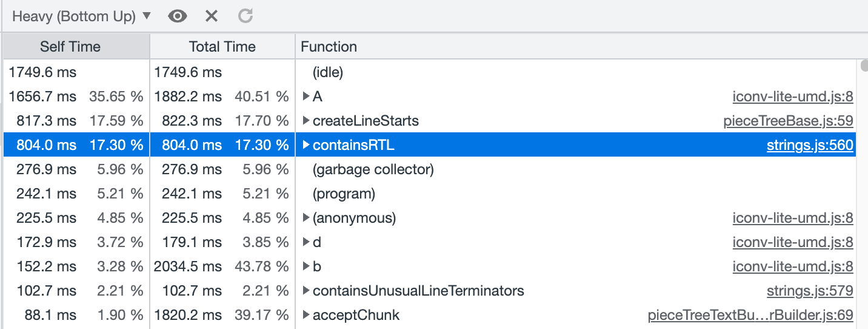Image resolution: width=868 pixels, height=329 pixels.
Task: Sort by the Function column header
Action: (329, 47)
